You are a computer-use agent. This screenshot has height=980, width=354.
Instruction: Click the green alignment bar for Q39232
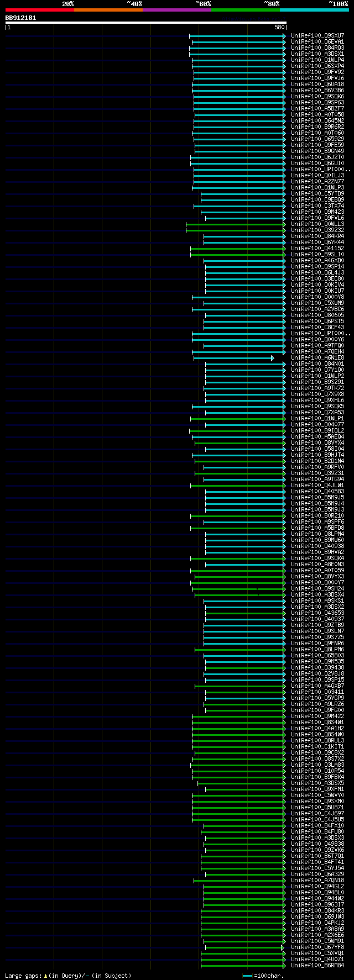point(236,230)
